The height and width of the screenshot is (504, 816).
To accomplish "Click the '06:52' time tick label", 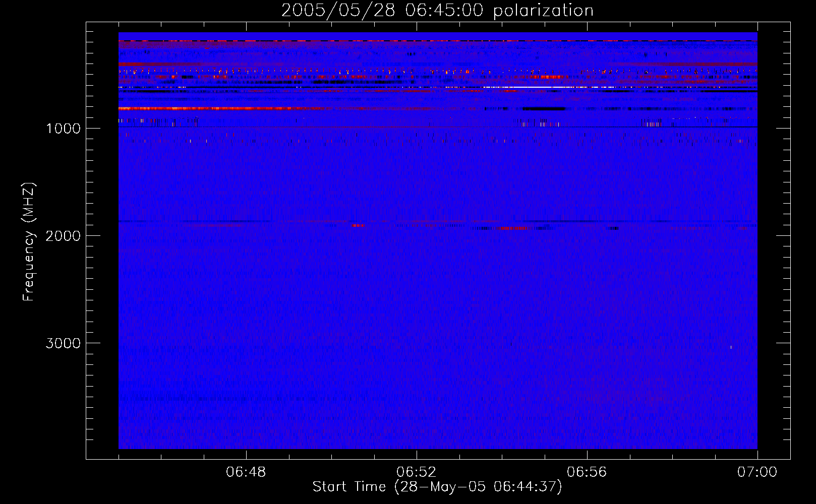I will [x=417, y=472].
